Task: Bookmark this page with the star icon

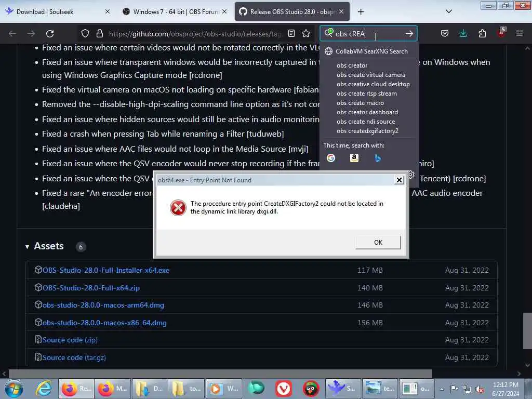Action: (306, 33)
